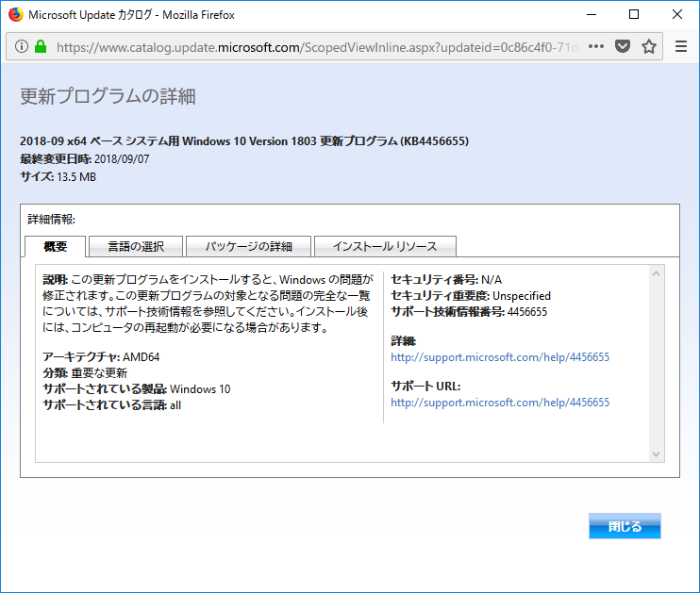
Task: Click the KB4456655 update title text
Action: 244,141
